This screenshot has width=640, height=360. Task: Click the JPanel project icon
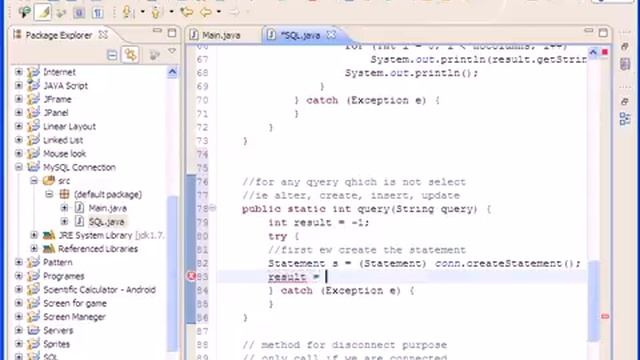(x=33, y=113)
